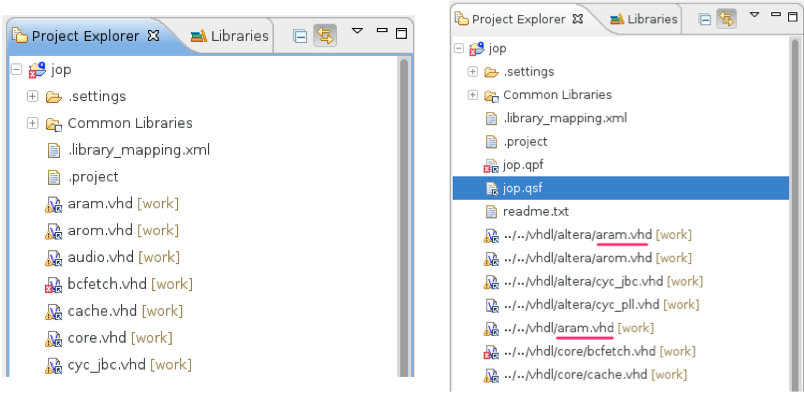The image size is (804, 393).
Task: Click Common Libraries icon in right panel
Action: [x=492, y=95]
